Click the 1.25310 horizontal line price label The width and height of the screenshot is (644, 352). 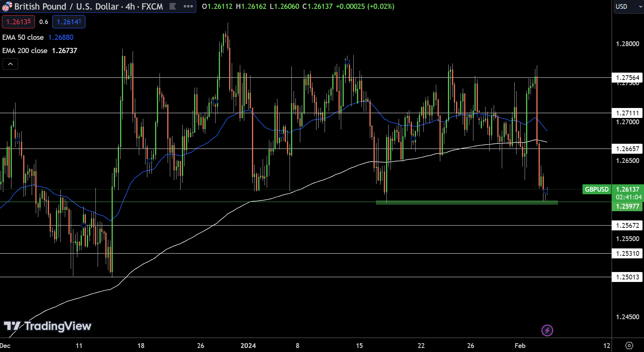point(627,254)
